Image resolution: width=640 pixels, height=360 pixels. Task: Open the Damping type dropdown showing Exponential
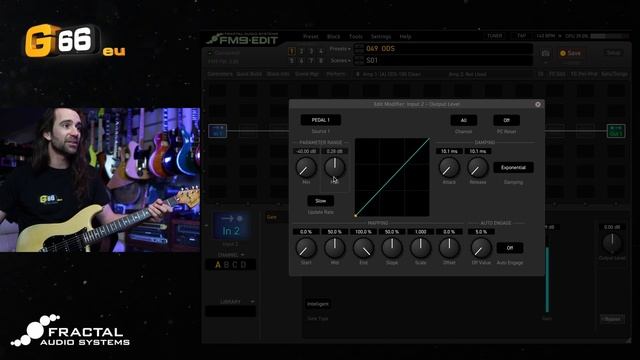point(513,168)
